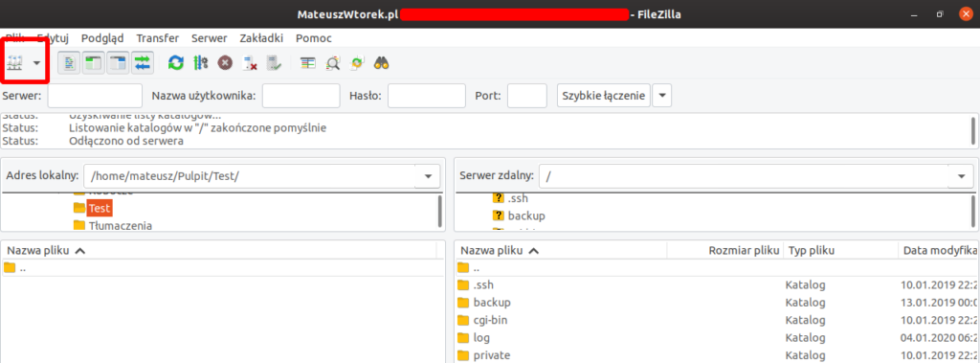Image resolution: width=980 pixels, height=363 pixels.
Task: Click the question-mark icon beside .ssh in tree
Action: pos(498,197)
